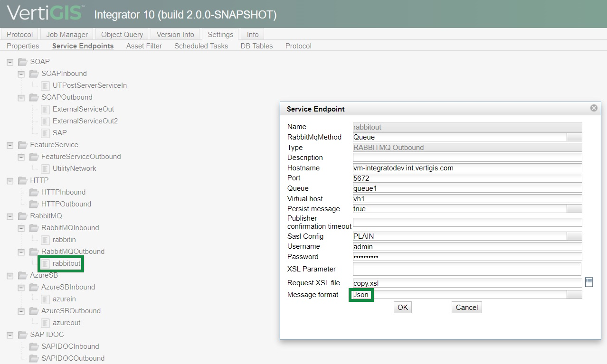
Task: Click the azureout document icon
Action: (x=45, y=323)
